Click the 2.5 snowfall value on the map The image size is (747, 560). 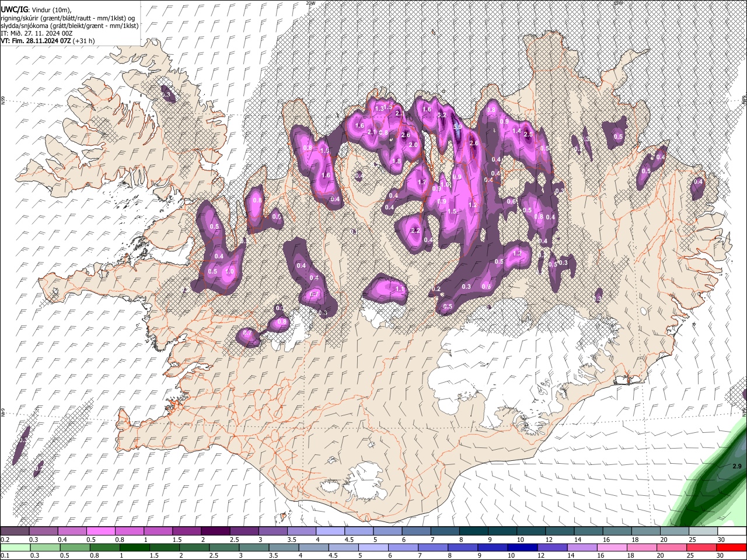point(529,134)
